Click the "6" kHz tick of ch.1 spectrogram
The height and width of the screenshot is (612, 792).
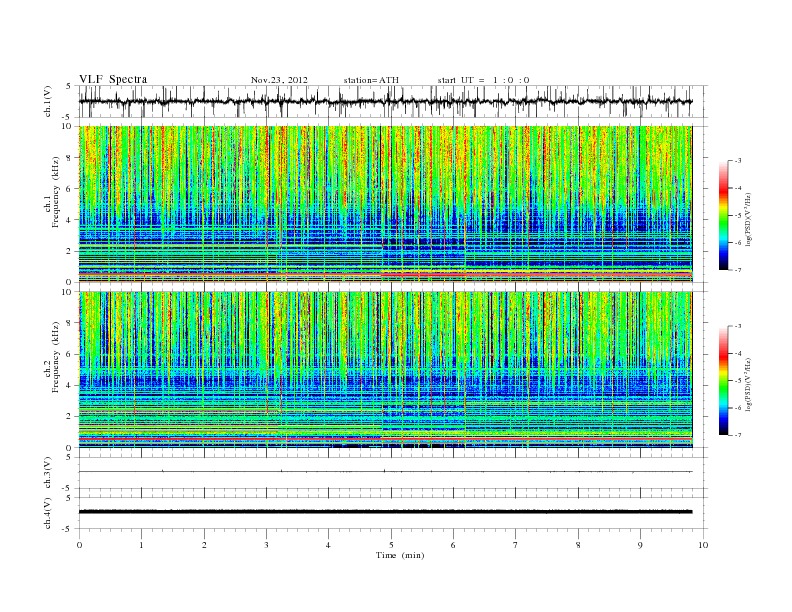(x=70, y=188)
